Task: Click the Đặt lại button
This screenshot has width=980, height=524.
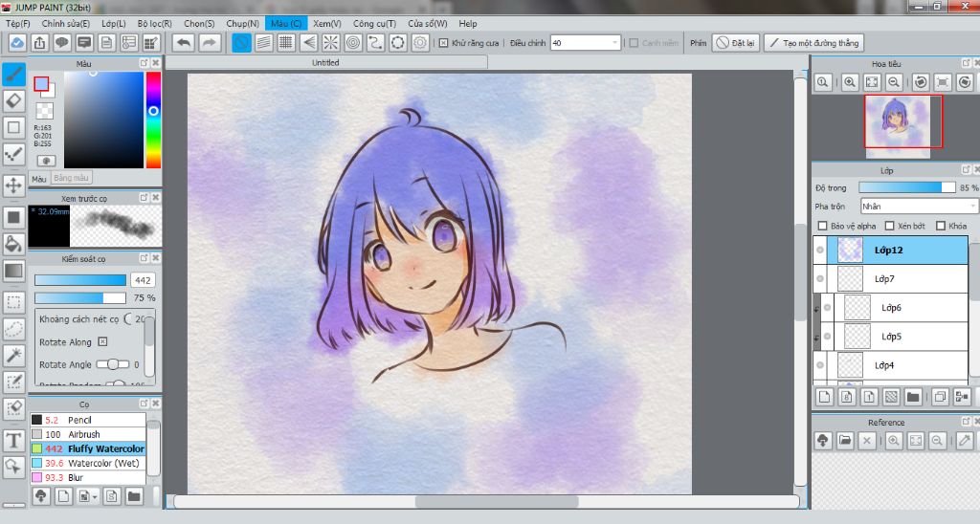Action: tap(736, 43)
